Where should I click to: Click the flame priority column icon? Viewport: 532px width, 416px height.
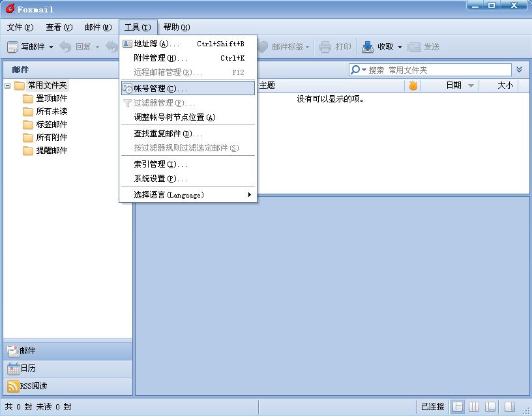click(x=413, y=85)
